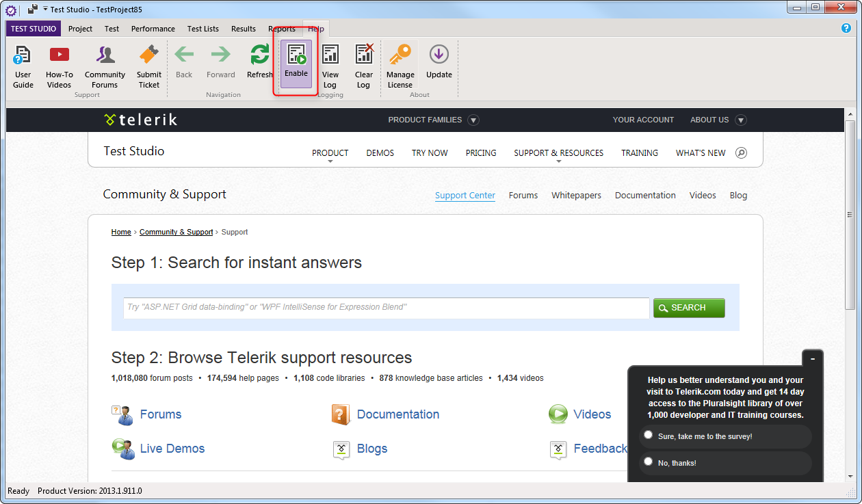Click the Telerik logo

coord(140,120)
